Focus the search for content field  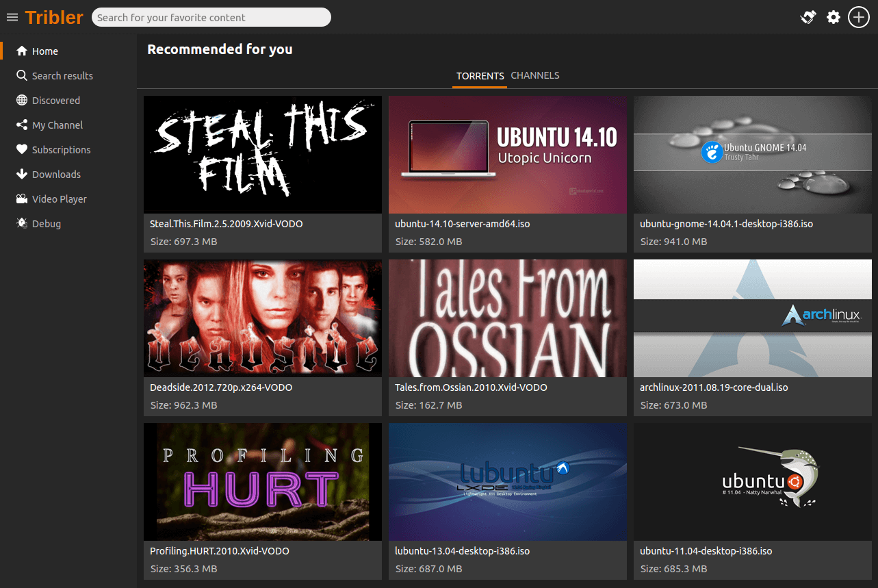click(x=211, y=18)
